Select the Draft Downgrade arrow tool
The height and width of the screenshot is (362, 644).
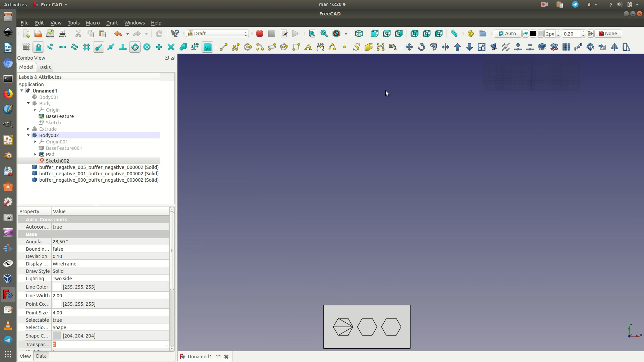[470, 47]
